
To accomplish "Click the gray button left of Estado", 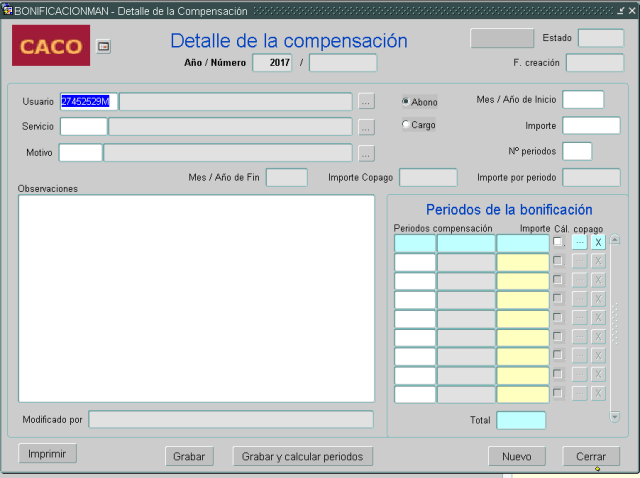I will (x=502, y=38).
